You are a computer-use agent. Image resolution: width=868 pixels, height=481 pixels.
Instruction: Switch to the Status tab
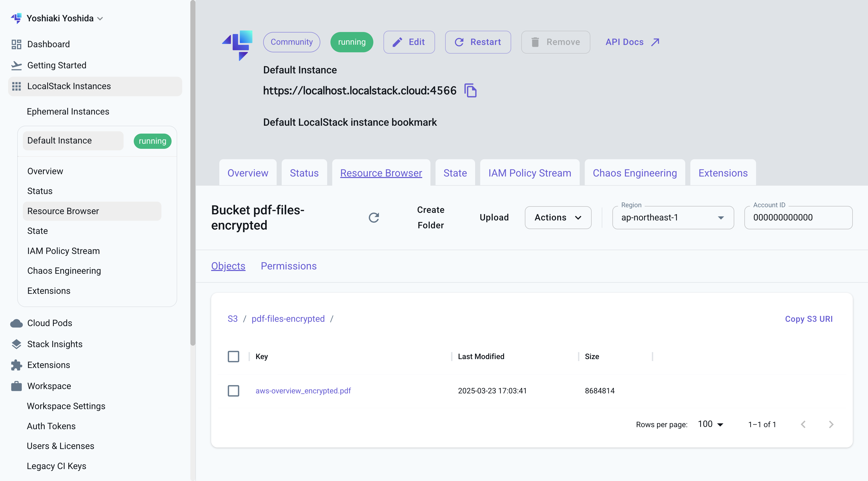coord(304,173)
